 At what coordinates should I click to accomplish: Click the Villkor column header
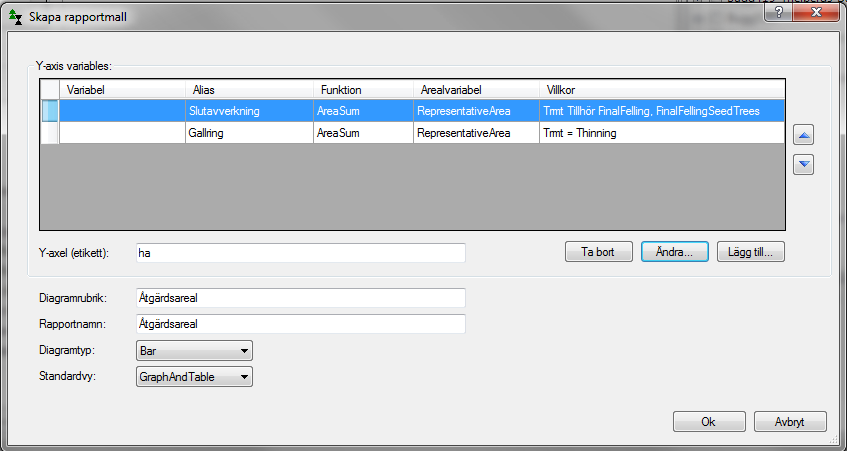pyautogui.click(x=660, y=89)
